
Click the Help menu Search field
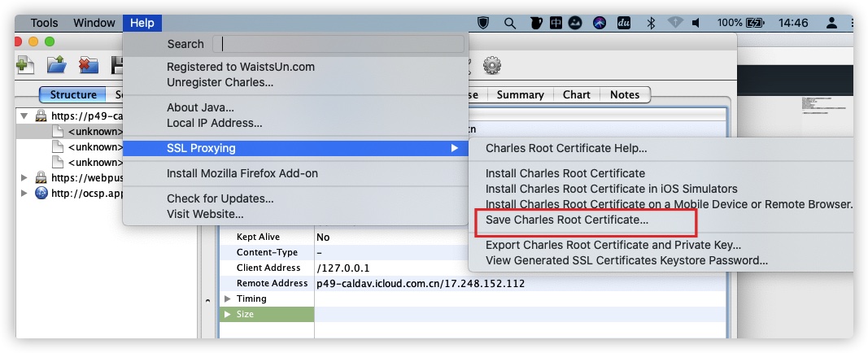[338, 44]
